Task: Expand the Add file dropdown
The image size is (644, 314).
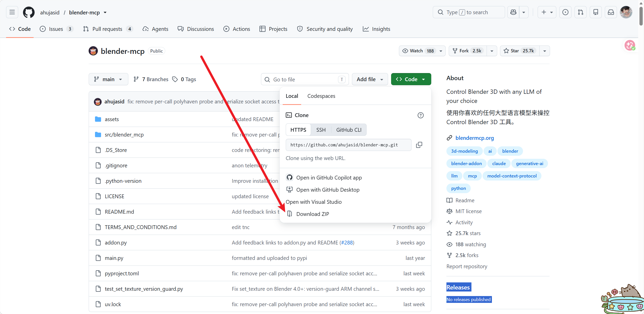Action: click(370, 79)
